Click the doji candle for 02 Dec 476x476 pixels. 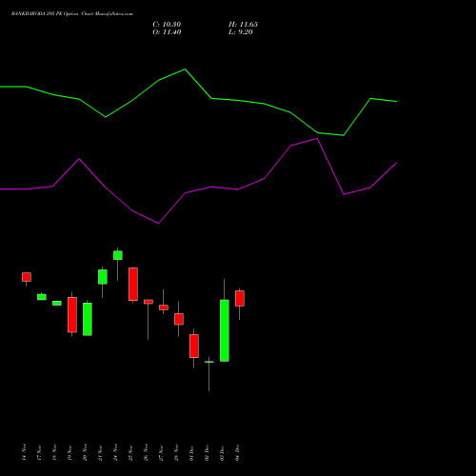(x=209, y=362)
